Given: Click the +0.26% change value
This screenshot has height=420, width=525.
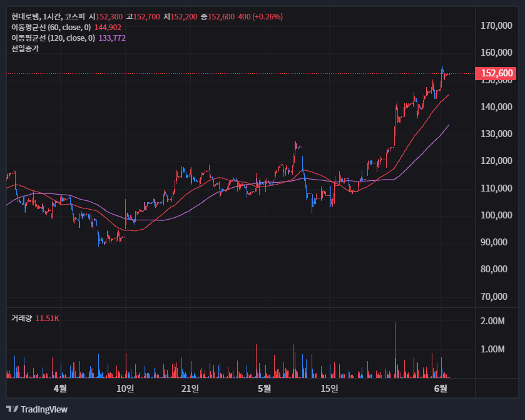Looking at the screenshot, I should (268, 16).
